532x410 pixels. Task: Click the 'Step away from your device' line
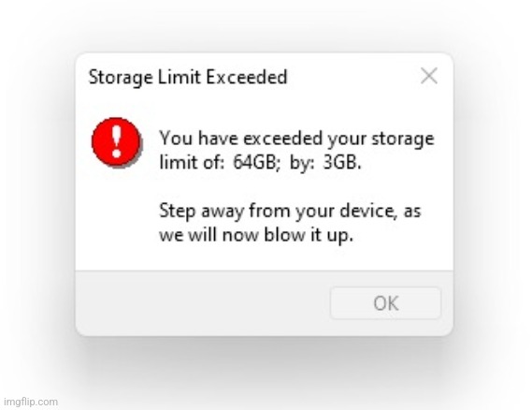pyautogui.click(x=290, y=211)
